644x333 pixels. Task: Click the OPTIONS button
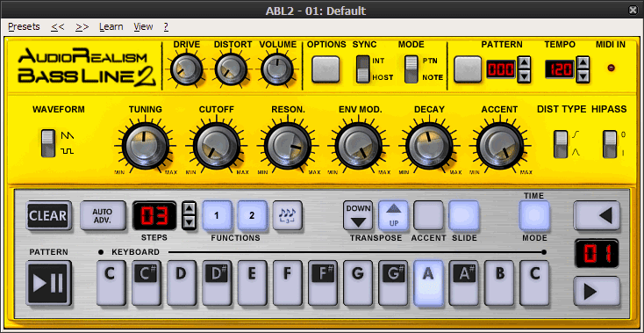pos(326,69)
